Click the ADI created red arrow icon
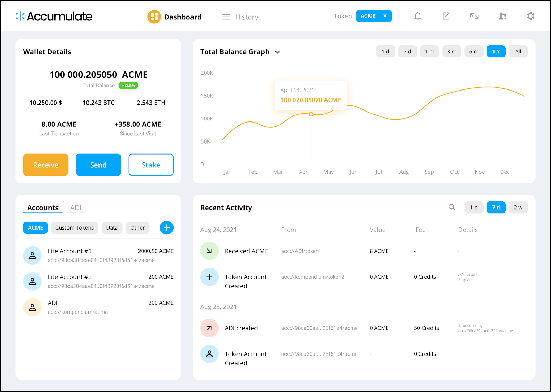Screen dimensions: 551x392 tap(209, 328)
